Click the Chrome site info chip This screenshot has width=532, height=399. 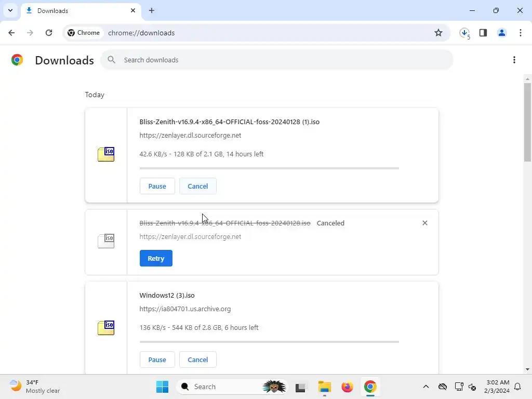84,33
